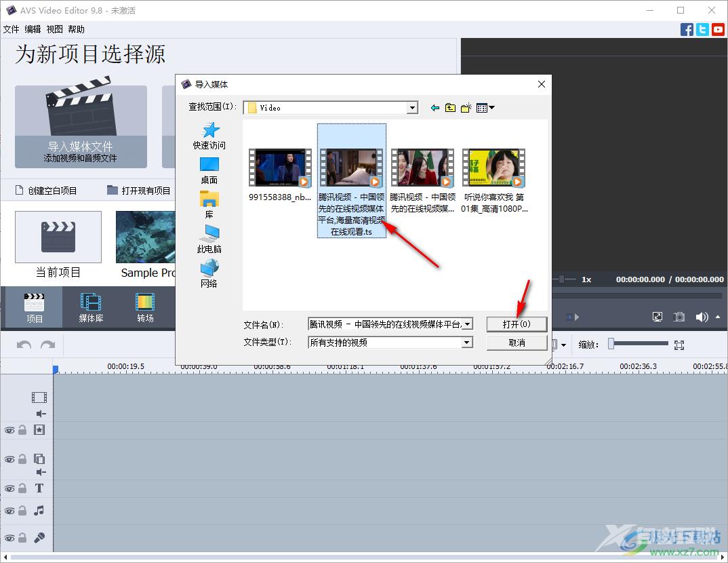The height and width of the screenshot is (563, 728).
Task: Expand the 文件类型 combo box arrow
Action: click(467, 343)
